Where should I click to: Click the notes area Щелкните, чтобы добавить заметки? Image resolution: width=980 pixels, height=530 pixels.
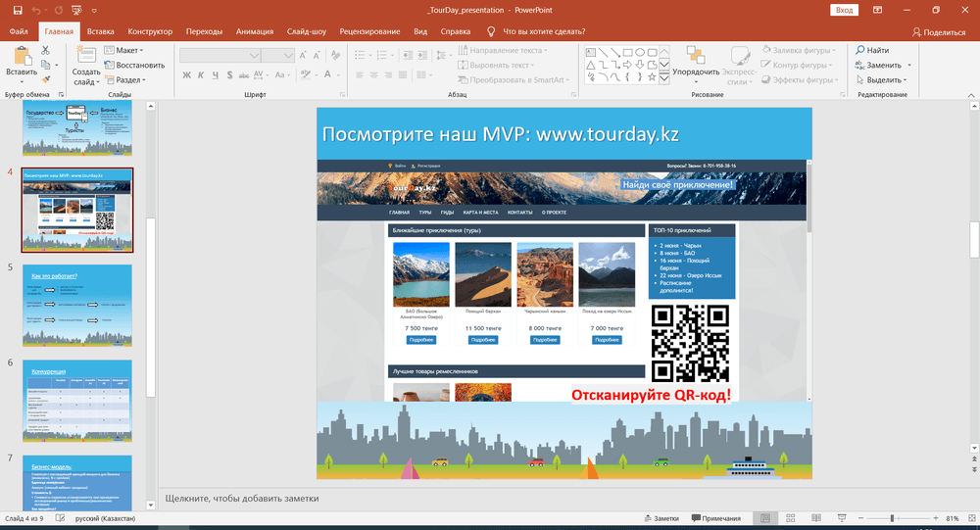[242, 498]
